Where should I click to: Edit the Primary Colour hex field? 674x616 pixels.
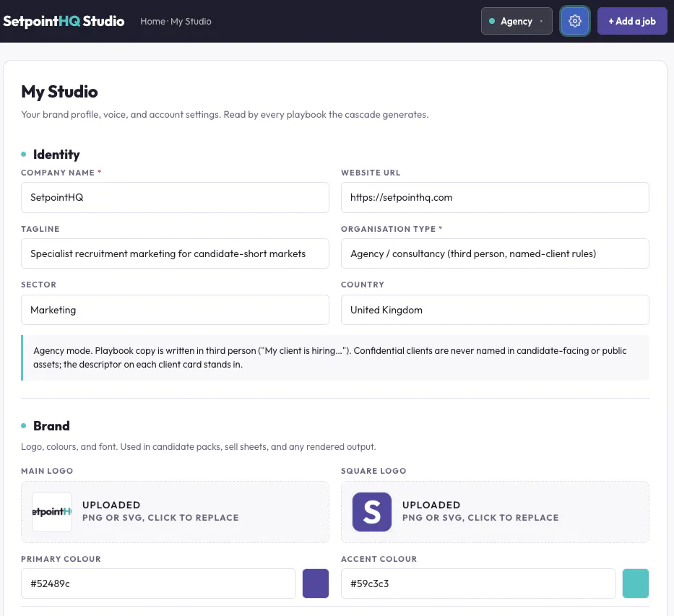pos(158,584)
